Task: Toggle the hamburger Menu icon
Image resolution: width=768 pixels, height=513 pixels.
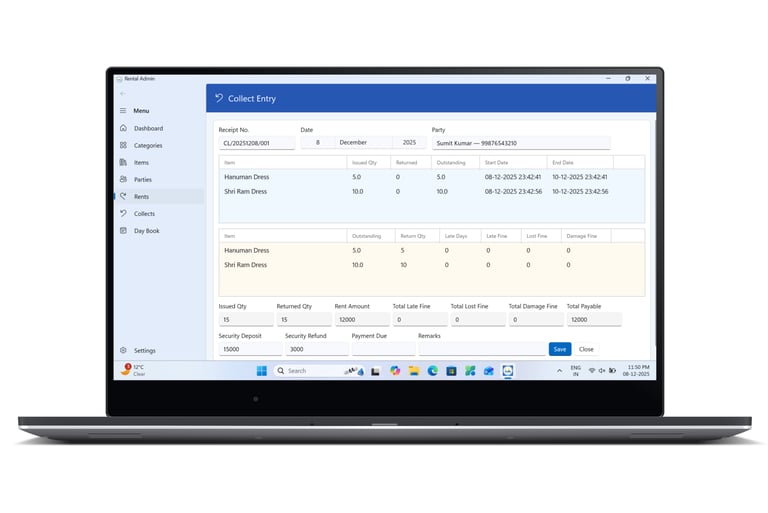Action: [x=123, y=111]
